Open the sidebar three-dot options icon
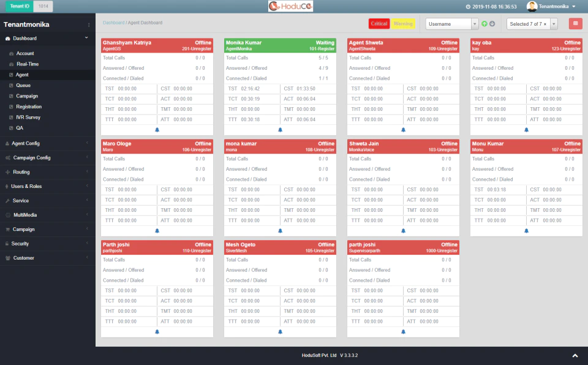588x365 pixels. 89,24
